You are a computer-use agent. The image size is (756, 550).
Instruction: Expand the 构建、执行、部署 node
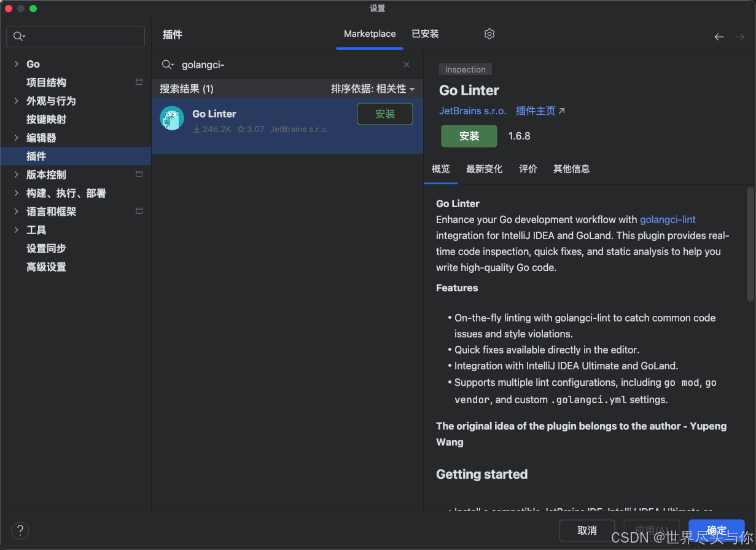[17, 193]
